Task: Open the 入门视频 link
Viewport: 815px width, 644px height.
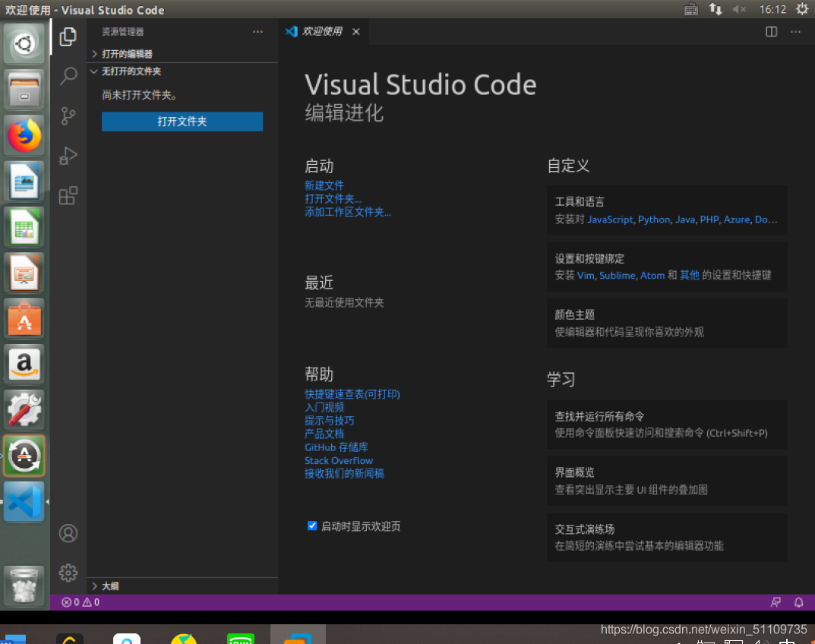Action: point(324,407)
